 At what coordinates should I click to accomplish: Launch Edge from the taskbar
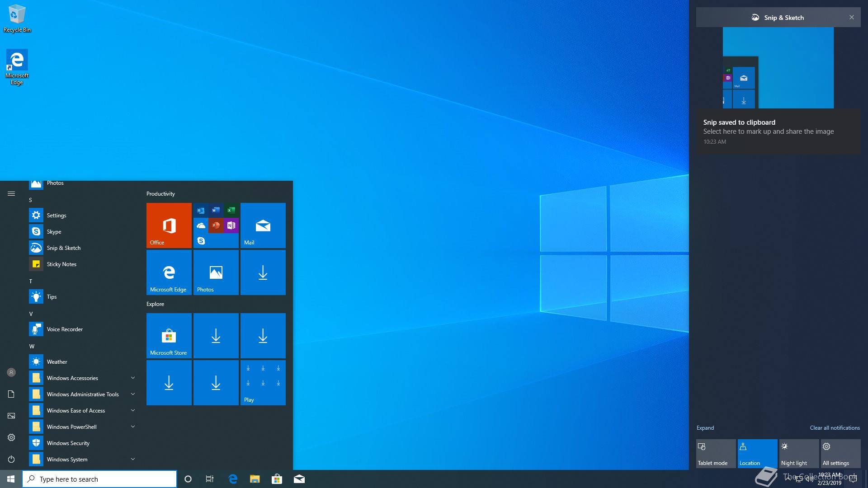[233, 479]
